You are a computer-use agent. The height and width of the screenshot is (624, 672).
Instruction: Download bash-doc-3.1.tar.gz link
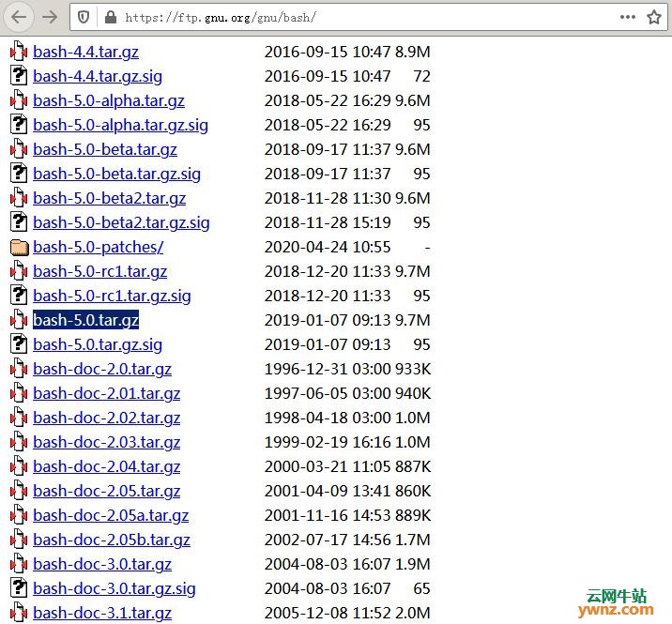102,614
